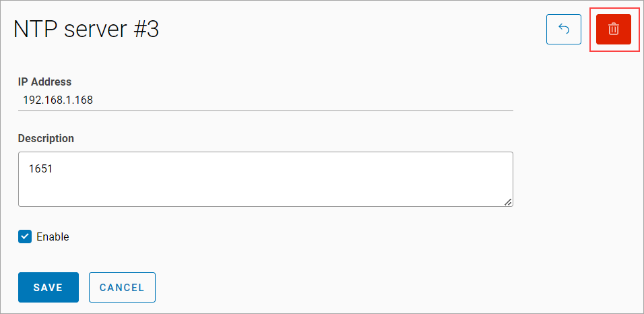Click the red trash delete icon

(x=613, y=30)
